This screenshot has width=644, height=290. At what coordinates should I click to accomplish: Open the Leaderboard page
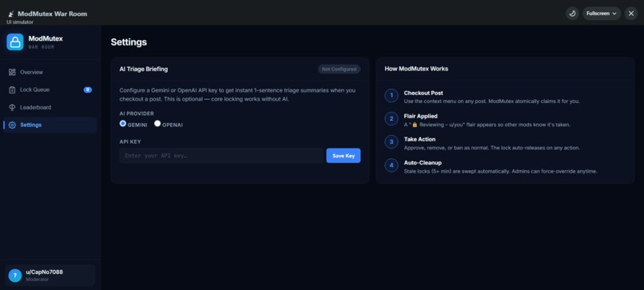point(50,108)
